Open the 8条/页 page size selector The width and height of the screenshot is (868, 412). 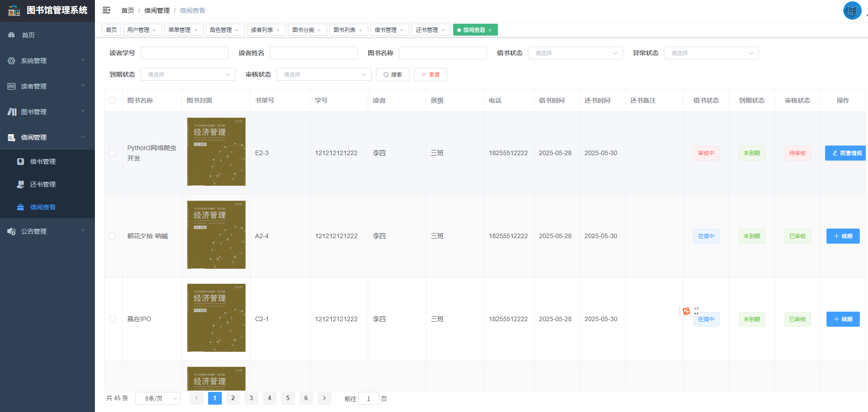(x=157, y=398)
